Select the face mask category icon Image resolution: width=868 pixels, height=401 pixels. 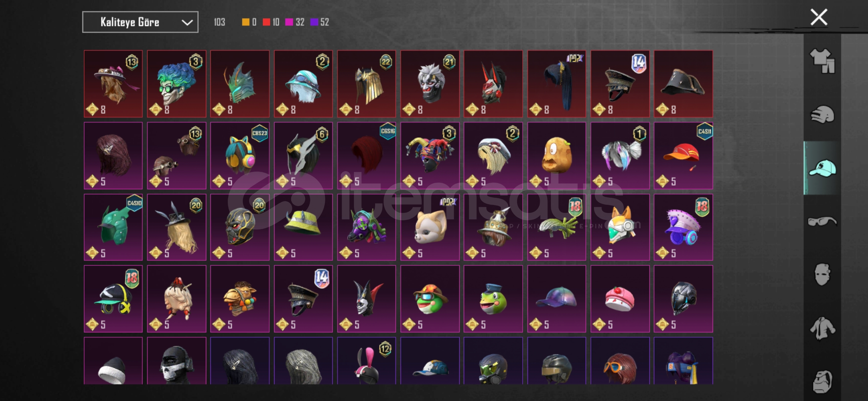point(822,275)
